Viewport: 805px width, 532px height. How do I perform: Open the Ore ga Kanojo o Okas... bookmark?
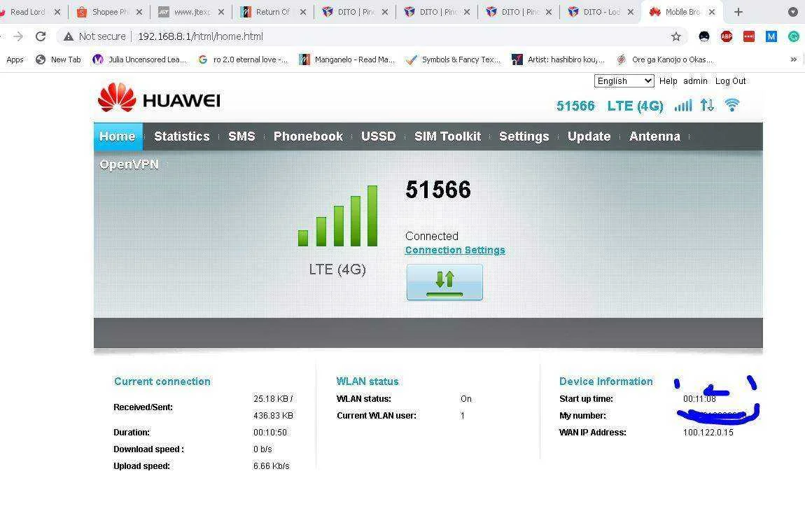[x=665, y=59]
